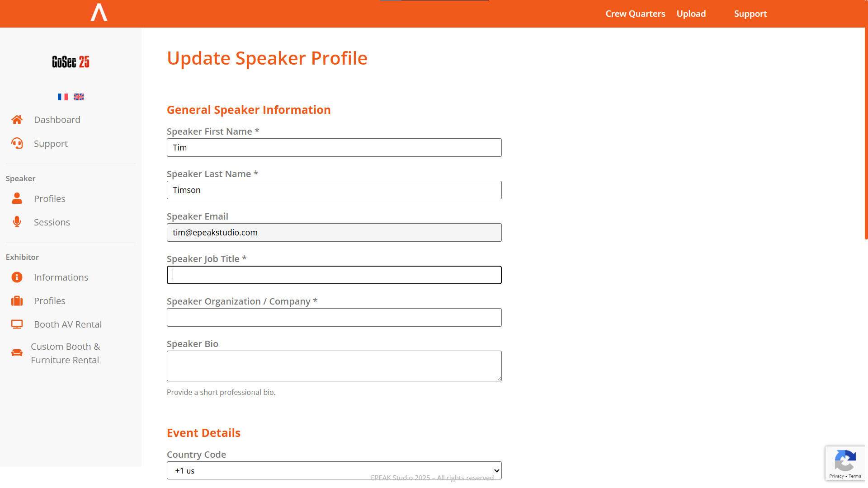Click the headset Support icon in sidebar

(17, 144)
